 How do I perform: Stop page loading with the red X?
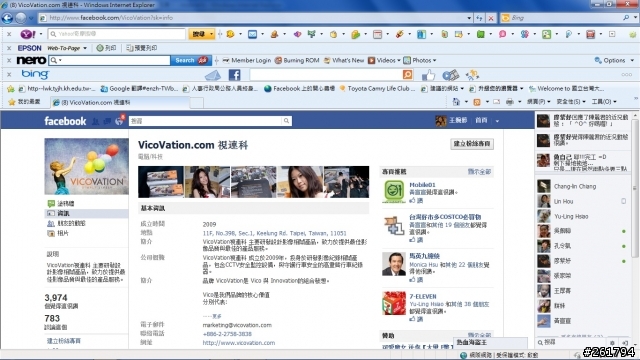pos(491,18)
